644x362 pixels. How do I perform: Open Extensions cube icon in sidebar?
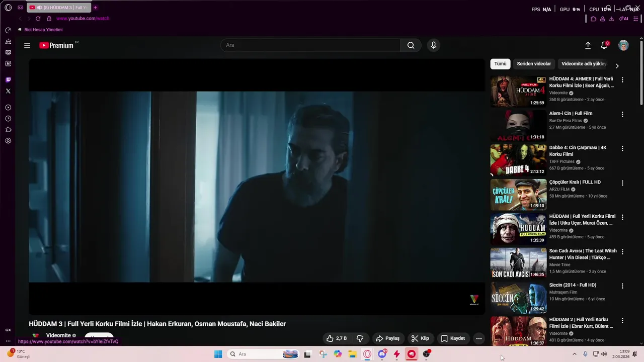click(8, 130)
